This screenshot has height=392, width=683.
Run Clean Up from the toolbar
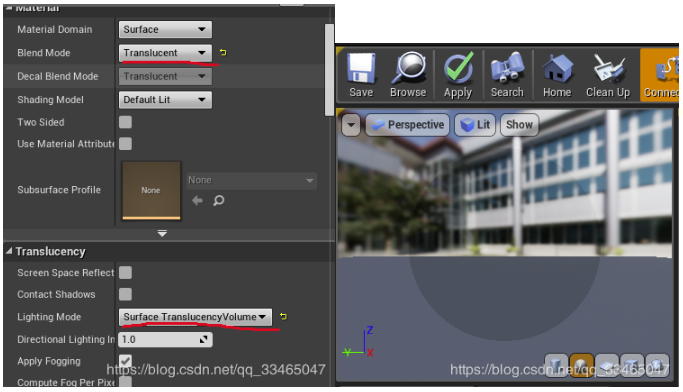tap(608, 74)
